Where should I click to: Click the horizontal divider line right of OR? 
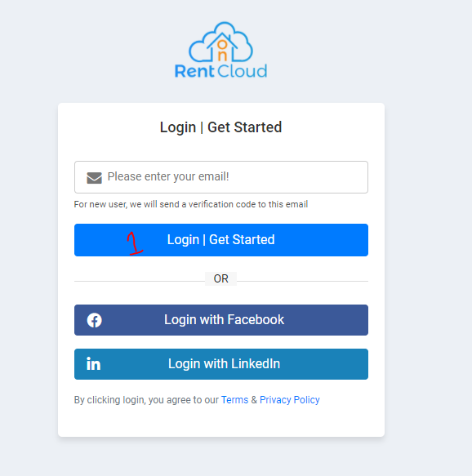pos(302,281)
